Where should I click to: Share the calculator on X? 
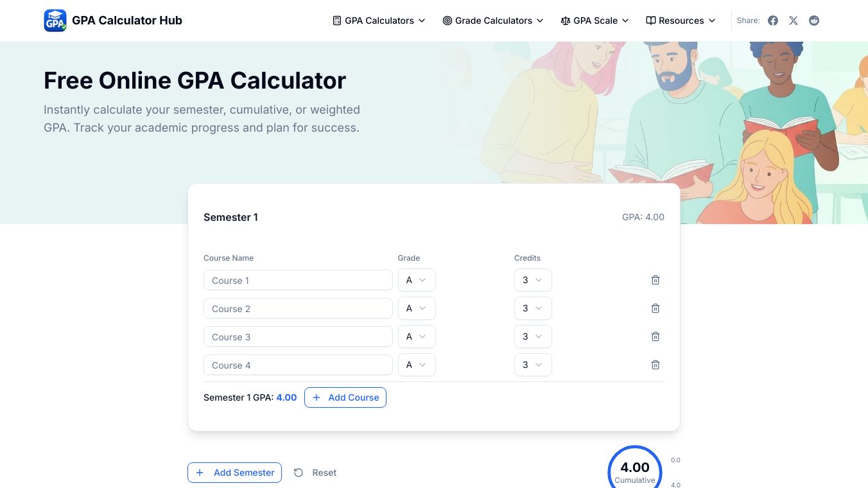point(794,21)
